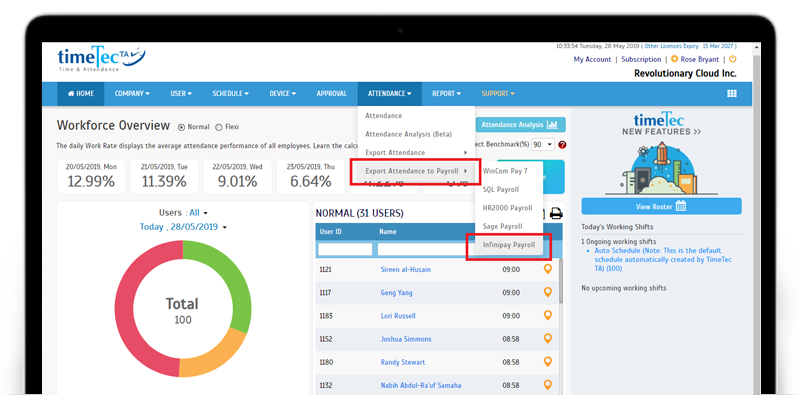Select the Normal radio button

(x=181, y=127)
